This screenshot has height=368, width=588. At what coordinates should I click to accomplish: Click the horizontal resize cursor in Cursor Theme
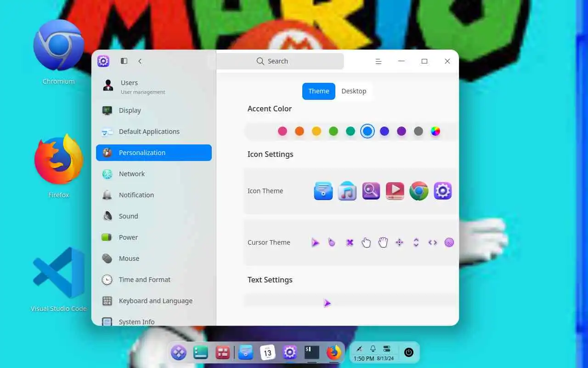click(x=433, y=242)
